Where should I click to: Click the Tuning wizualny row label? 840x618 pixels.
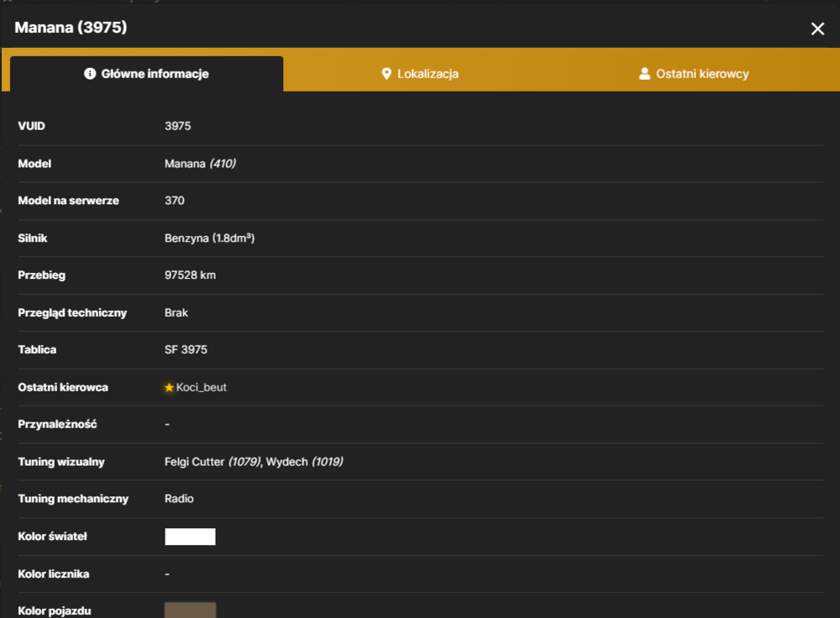[x=61, y=462]
